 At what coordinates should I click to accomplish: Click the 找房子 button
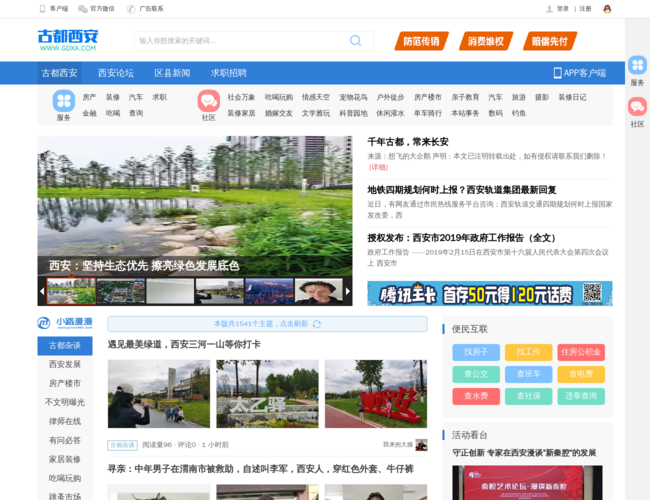tap(476, 352)
